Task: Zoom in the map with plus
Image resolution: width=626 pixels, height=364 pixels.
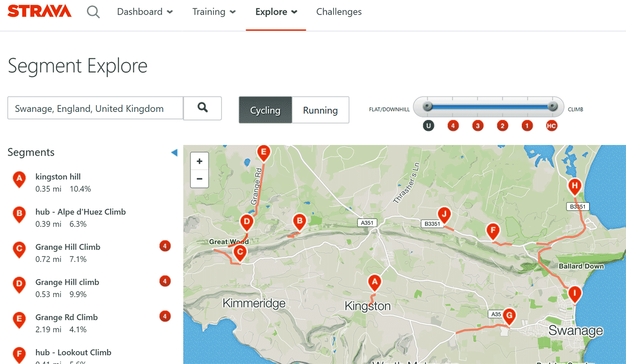Action: click(199, 161)
